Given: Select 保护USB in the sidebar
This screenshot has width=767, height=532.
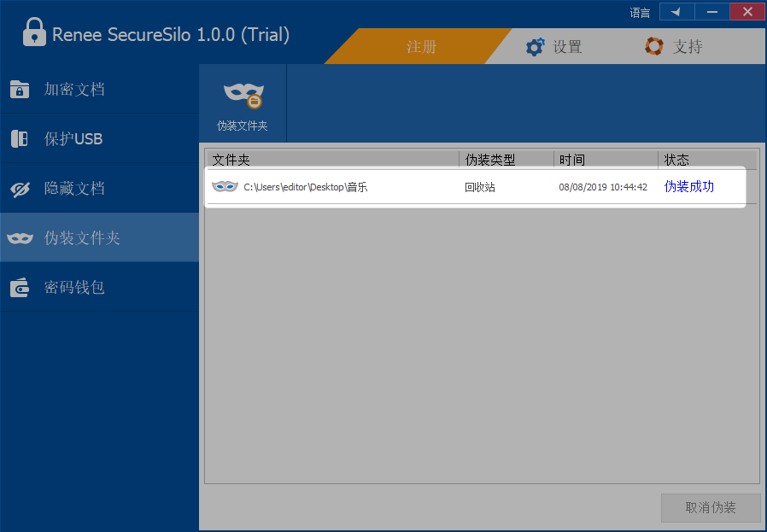Looking at the screenshot, I should coord(99,139).
